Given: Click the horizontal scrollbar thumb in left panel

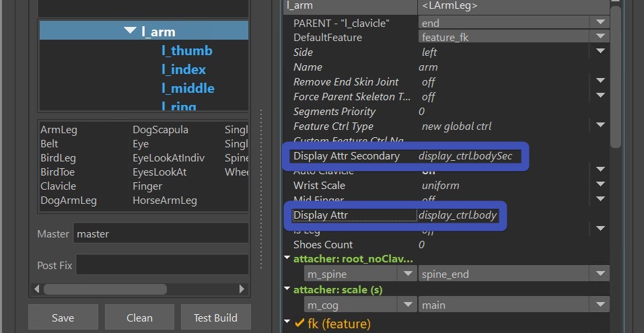Looking at the screenshot, I should [105, 289].
